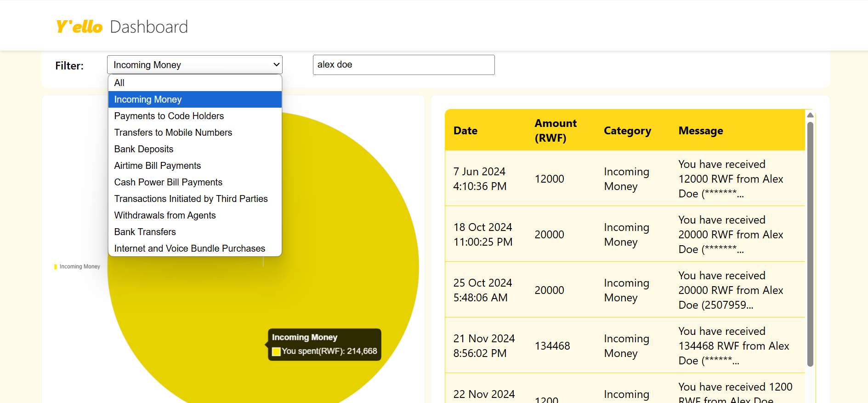Screen dimensions: 868x403
Task: Click the search field containing alex doe
Action: [403, 65]
